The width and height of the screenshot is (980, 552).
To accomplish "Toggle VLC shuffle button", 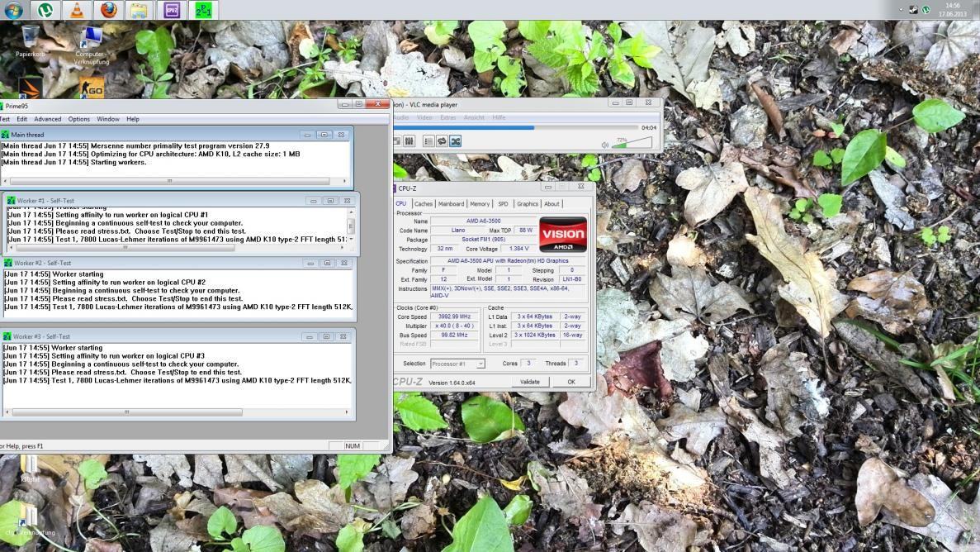I will 456,141.
